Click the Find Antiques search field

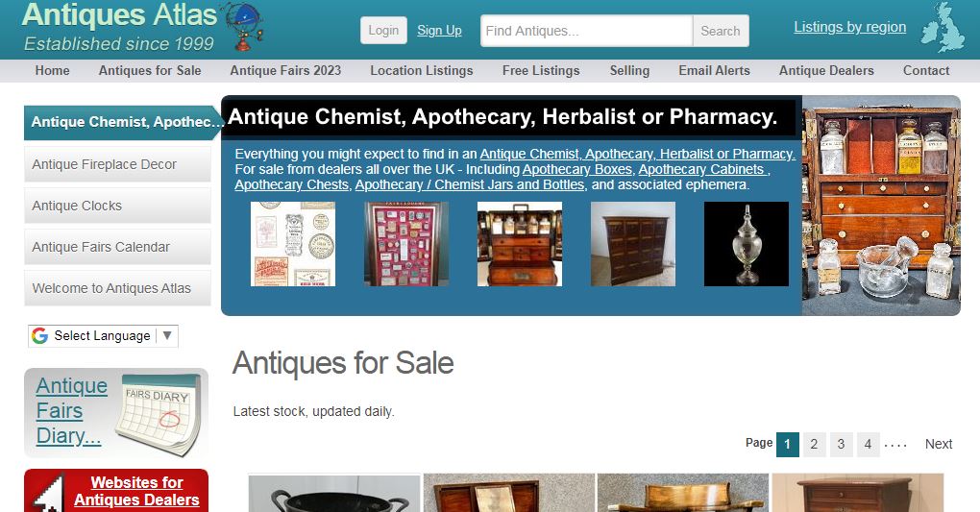point(586,31)
